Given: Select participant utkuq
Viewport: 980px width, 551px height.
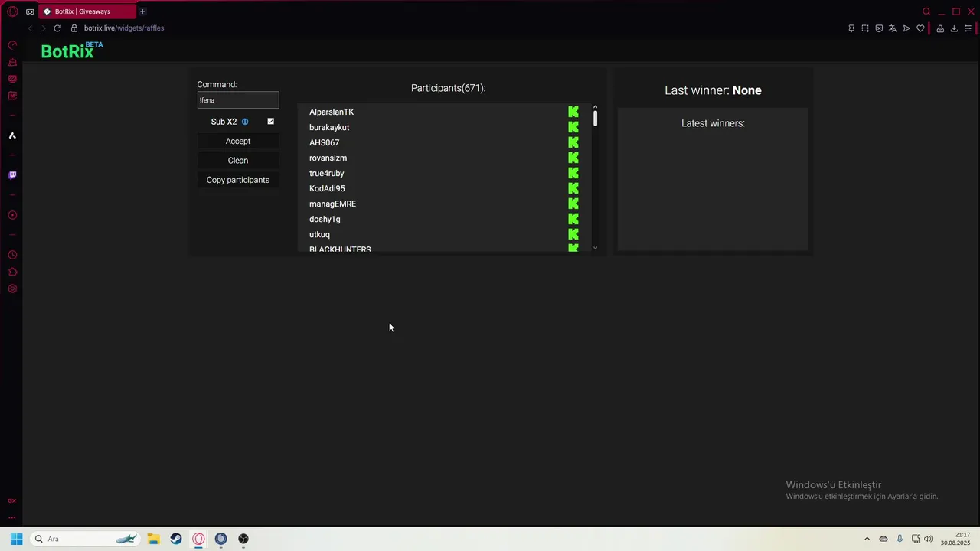Looking at the screenshot, I should pyautogui.click(x=319, y=234).
